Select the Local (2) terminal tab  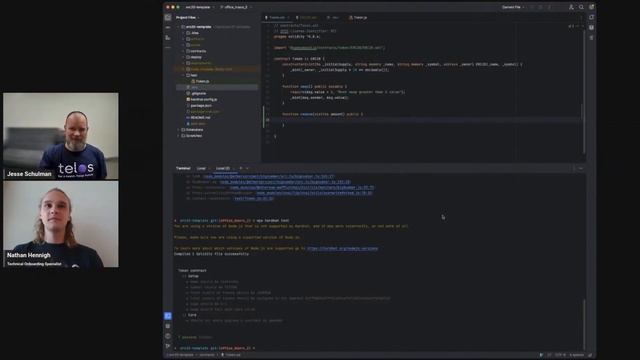tap(224, 168)
